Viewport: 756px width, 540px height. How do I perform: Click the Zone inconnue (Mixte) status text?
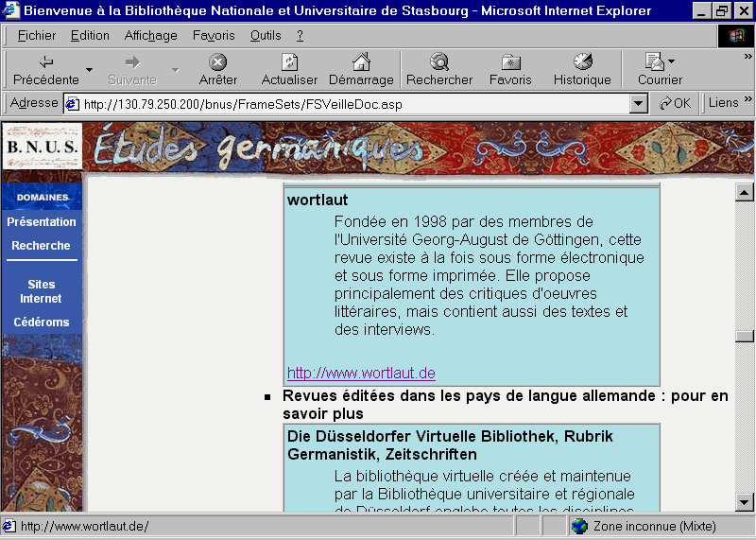tap(655, 526)
